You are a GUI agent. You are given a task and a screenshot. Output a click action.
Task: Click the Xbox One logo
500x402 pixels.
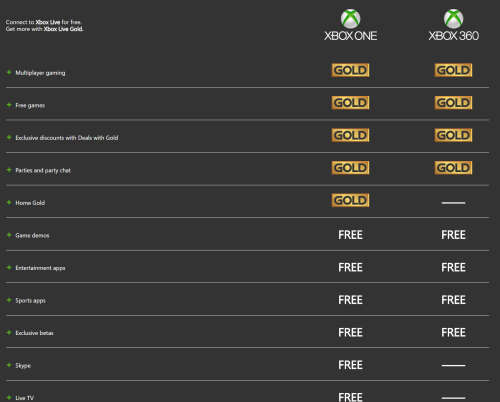(x=350, y=25)
